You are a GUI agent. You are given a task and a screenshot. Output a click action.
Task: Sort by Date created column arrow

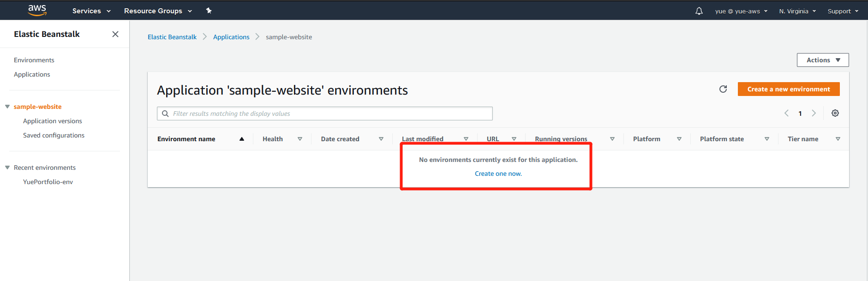click(381, 139)
